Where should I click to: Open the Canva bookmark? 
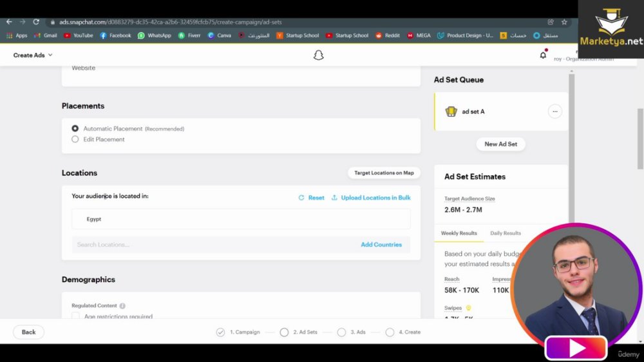tap(220, 35)
